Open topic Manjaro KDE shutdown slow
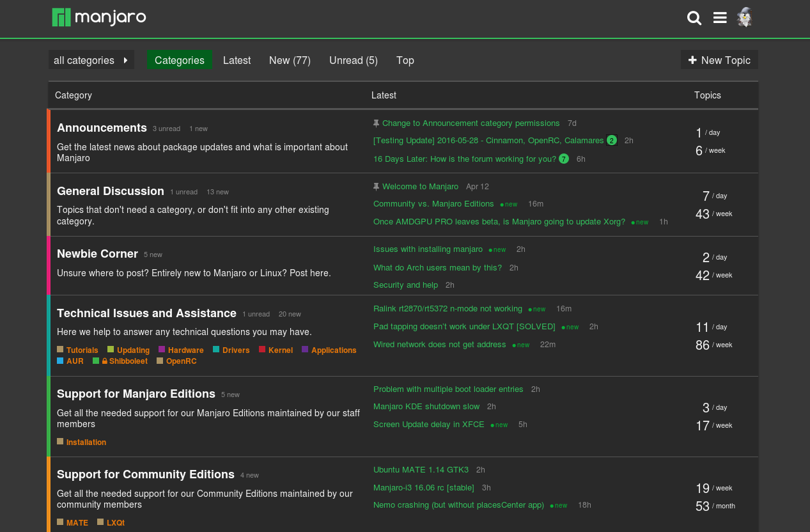 (x=426, y=406)
